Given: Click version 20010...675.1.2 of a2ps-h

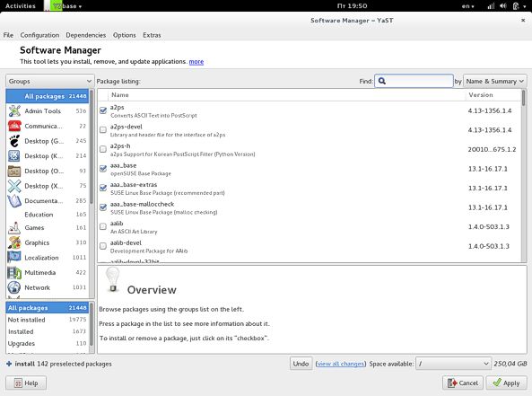Looking at the screenshot, I should click(x=492, y=149).
